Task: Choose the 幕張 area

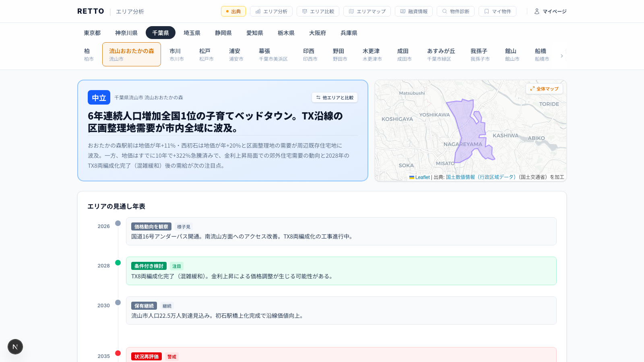Action: pos(273,54)
